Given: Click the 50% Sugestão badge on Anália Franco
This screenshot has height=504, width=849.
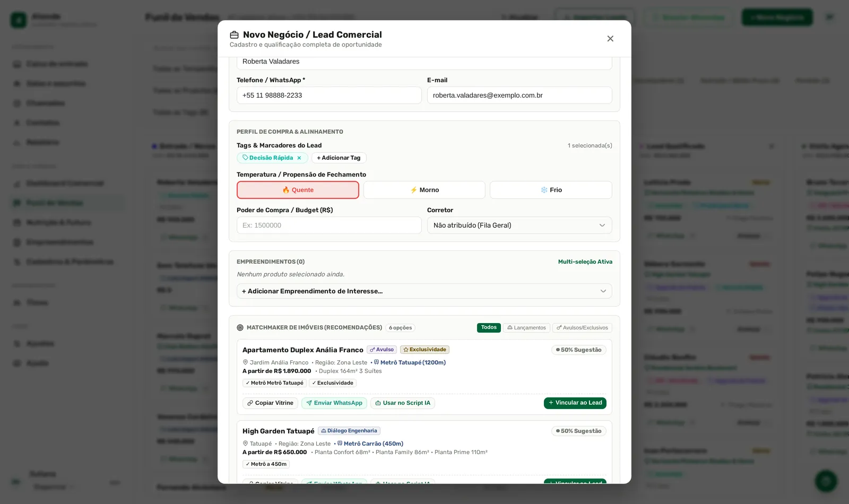Looking at the screenshot, I should tap(578, 350).
